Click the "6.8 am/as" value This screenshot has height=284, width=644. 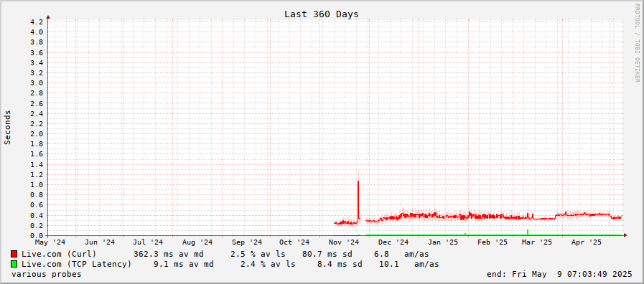point(401,254)
